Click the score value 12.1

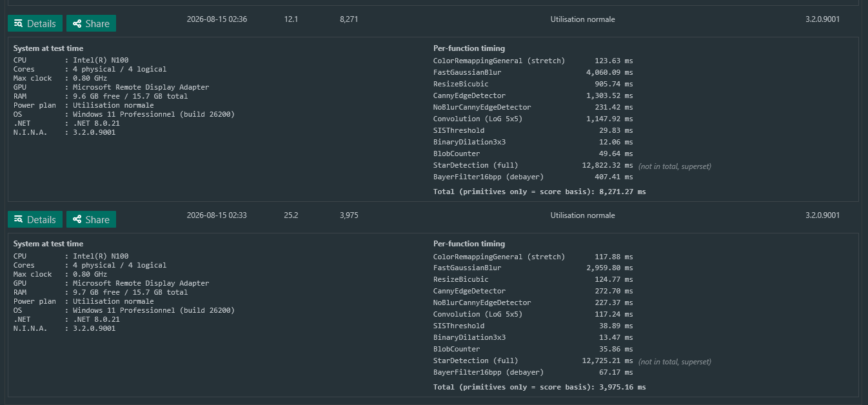pyautogui.click(x=291, y=19)
